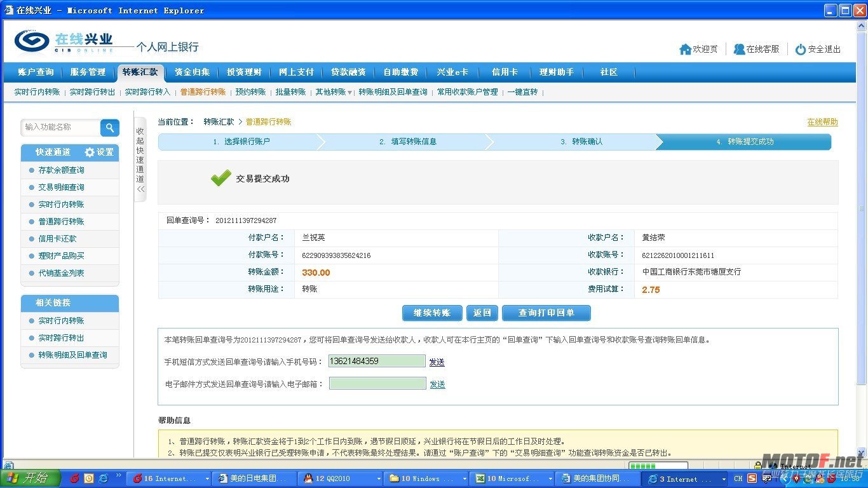
Task: Click the 继续转账 button
Action: (432, 313)
